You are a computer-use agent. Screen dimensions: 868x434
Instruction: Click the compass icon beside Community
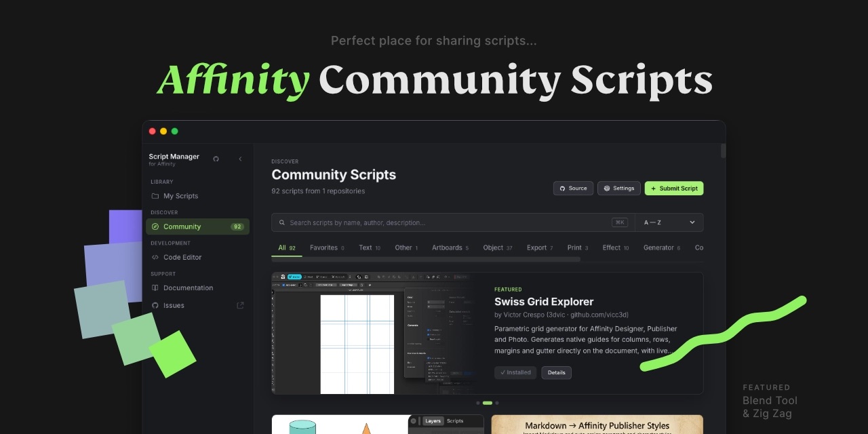coord(155,226)
